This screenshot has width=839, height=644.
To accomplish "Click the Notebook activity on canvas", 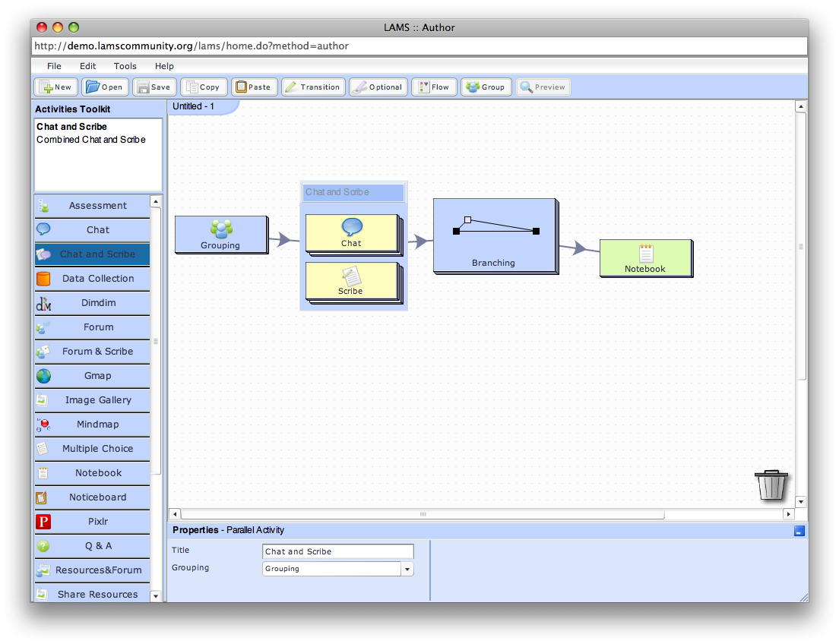I will 645,258.
